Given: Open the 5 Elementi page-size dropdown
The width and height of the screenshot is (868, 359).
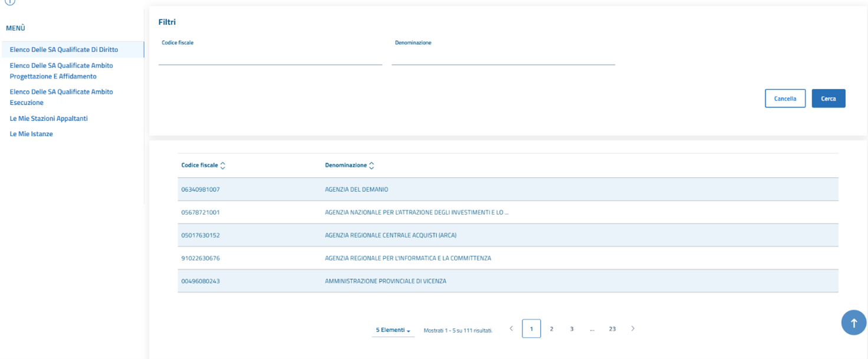Looking at the screenshot, I should [x=393, y=330].
